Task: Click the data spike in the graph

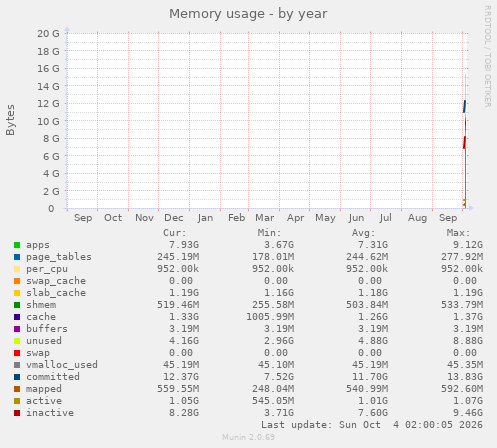Action: (465, 142)
